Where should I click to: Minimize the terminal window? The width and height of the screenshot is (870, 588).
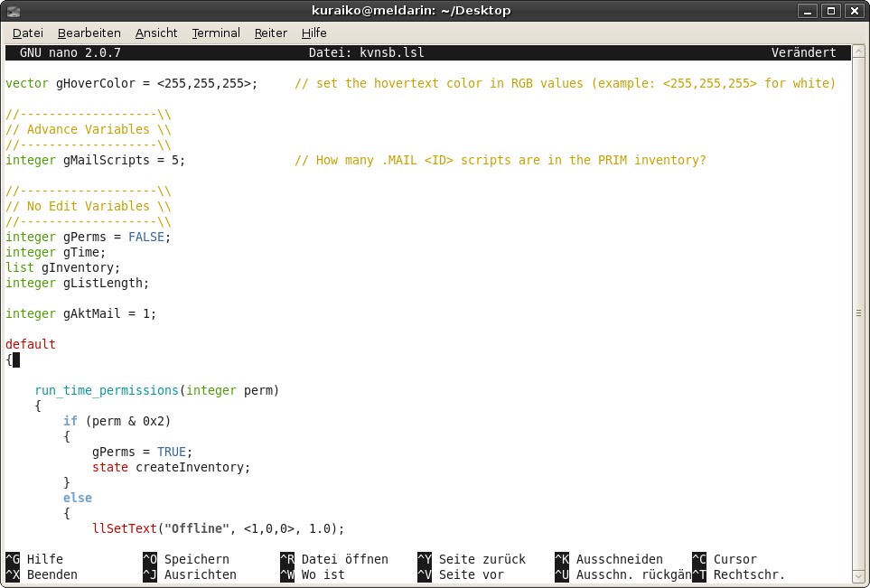click(x=809, y=11)
